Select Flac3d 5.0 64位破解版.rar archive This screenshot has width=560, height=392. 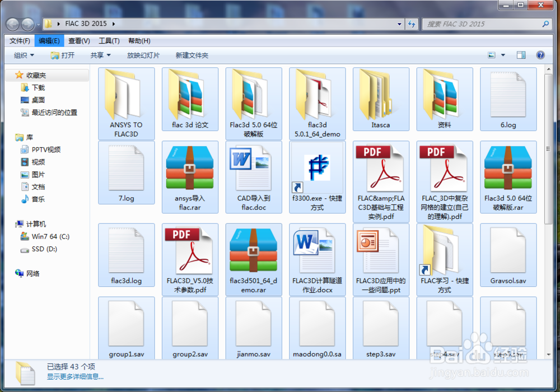(x=508, y=177)
